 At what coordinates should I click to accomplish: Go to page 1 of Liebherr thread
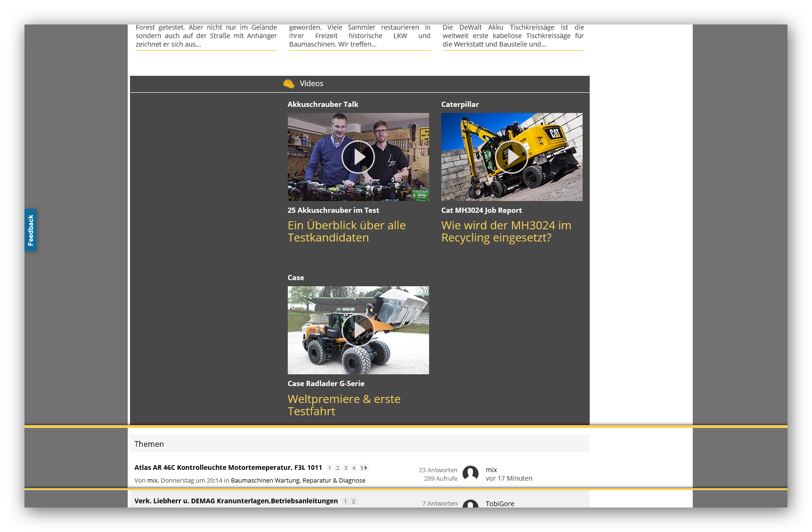click(345, 501)
